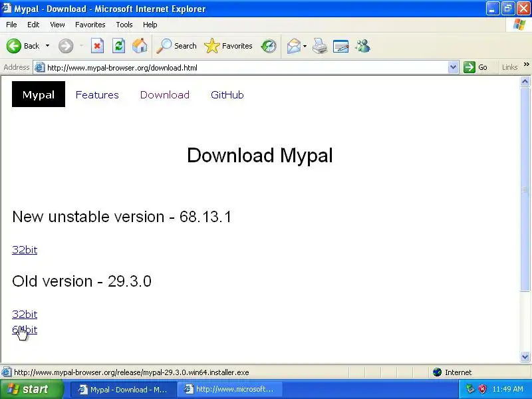Refresh the page with the Refresh icon
Screen dimensions: 532x399
click(119, 46)
